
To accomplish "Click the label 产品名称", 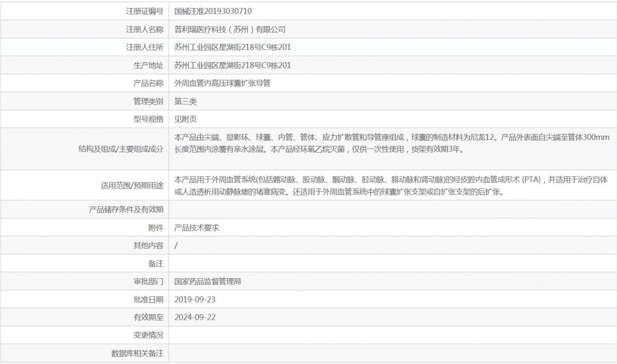I will (148, 83).
